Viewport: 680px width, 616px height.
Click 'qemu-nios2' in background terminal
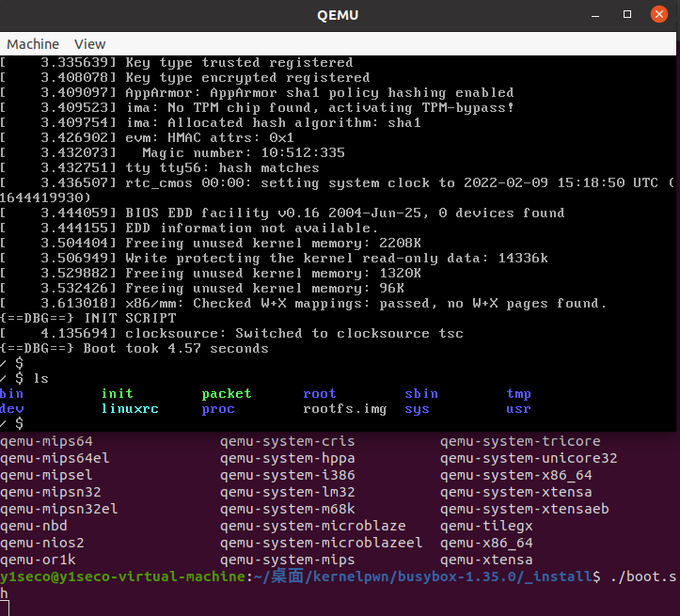(x=42, y=543)
